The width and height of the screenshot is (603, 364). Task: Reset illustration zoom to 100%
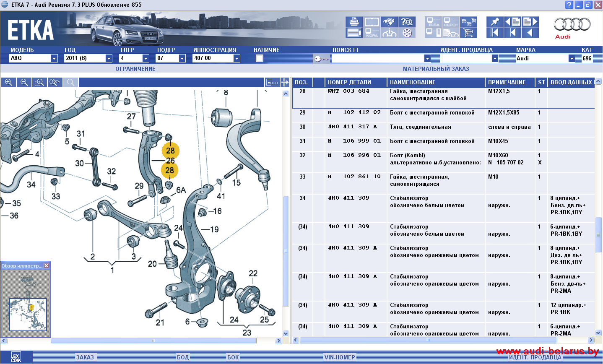pos(55,82)
